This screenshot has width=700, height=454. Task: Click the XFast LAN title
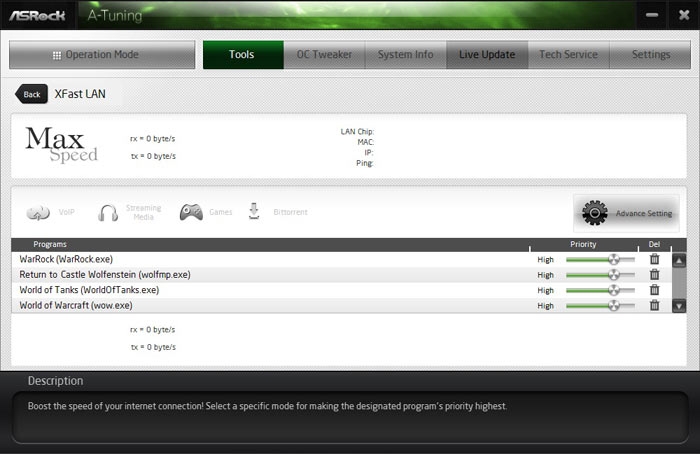[80, 94]
